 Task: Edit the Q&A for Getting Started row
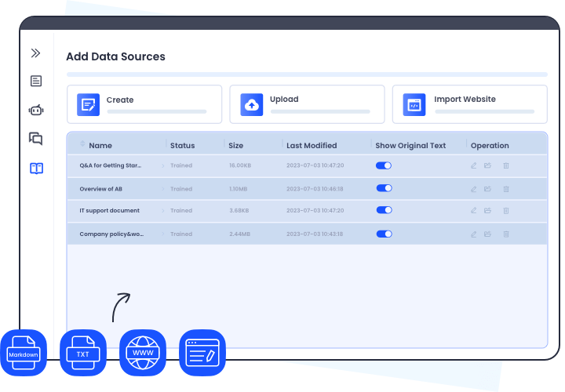pos(473,165)
